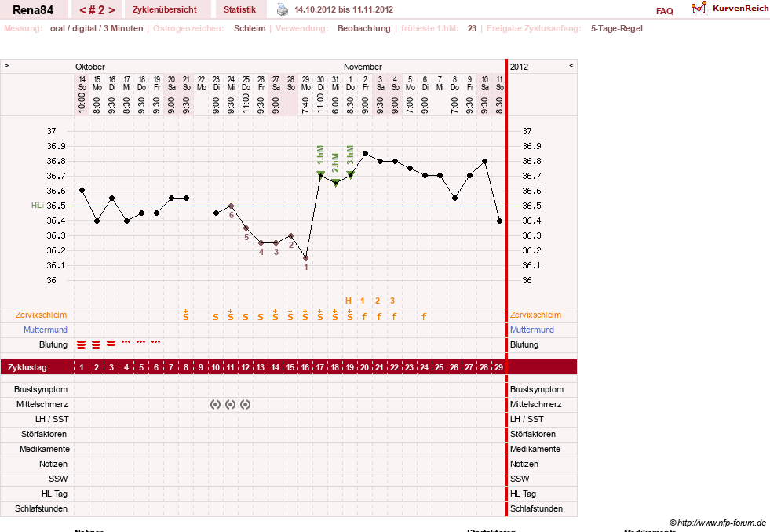Click S+ mucus symbol on day 8
Screen dimensions: 770x532
185,315
